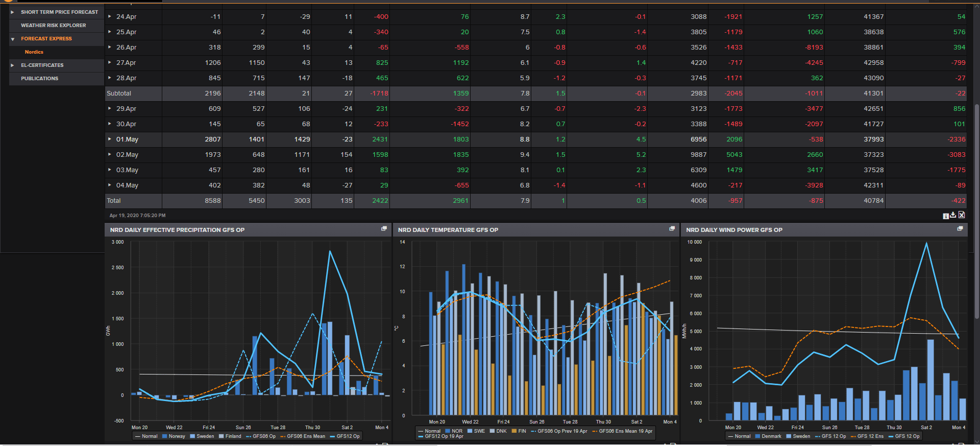The height and width of the screenshot is (446, 980).
Task: Select the Nordics submenu link
Action: [x=34, y=52]
